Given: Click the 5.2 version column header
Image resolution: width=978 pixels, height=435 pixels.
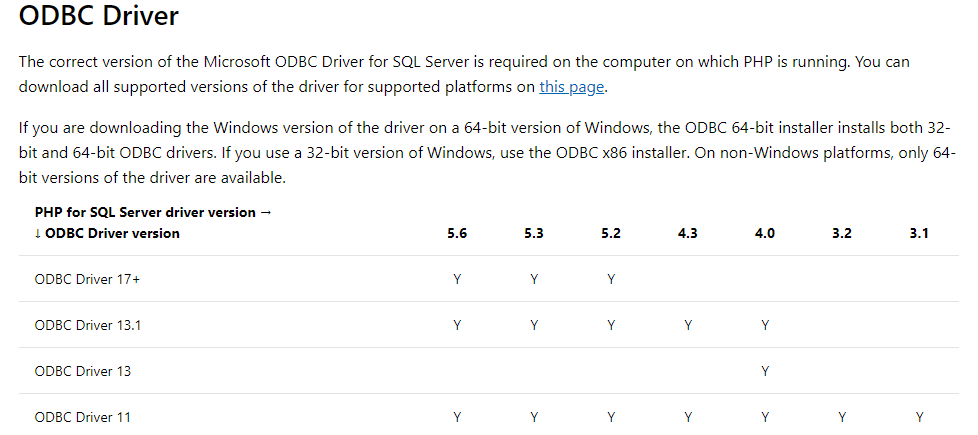Looking at the screenshot, I should click(x=611, y=234).
